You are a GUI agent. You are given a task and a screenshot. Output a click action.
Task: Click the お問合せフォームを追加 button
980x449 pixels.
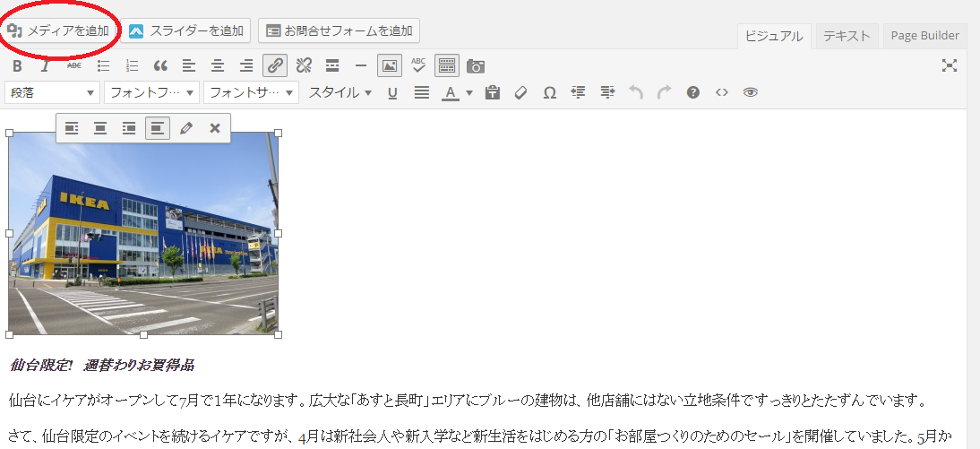click(x=340, y=30)
